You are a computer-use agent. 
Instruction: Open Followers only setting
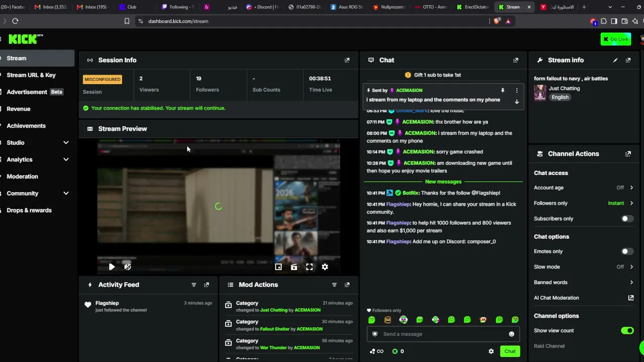pos(584,203)
